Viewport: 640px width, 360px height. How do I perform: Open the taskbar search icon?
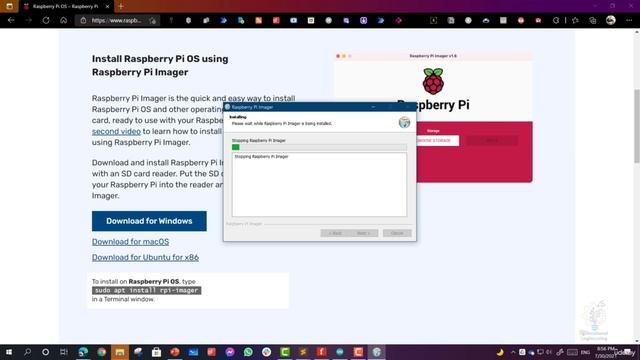27,352
